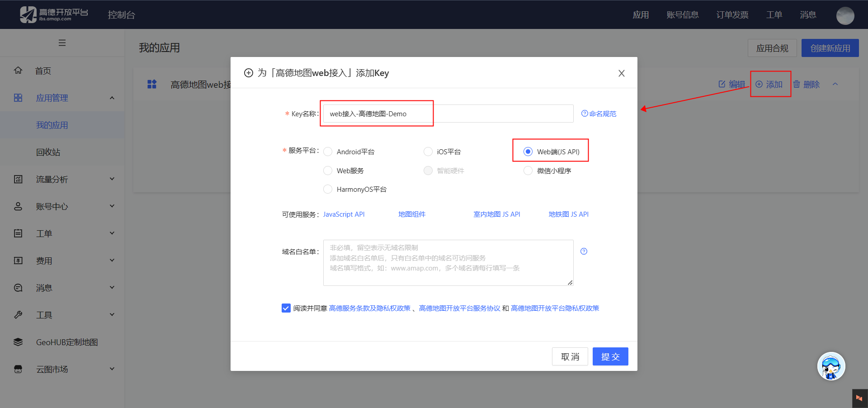The width and height of the screenshot is (868, 408).
Task: Click the help icon beside 域名白名单
Action: pyautogui.click(x=584, y=251)
